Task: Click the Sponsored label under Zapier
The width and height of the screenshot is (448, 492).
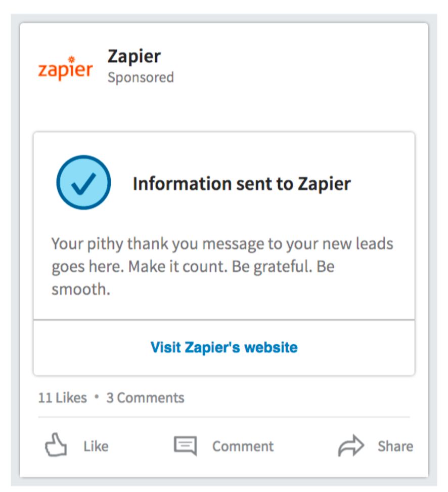Action: [x=141, y=77]
